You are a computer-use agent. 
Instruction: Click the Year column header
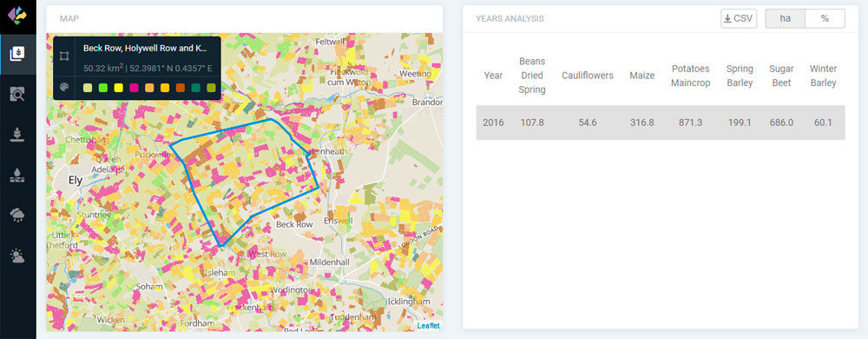pos(493,76)
